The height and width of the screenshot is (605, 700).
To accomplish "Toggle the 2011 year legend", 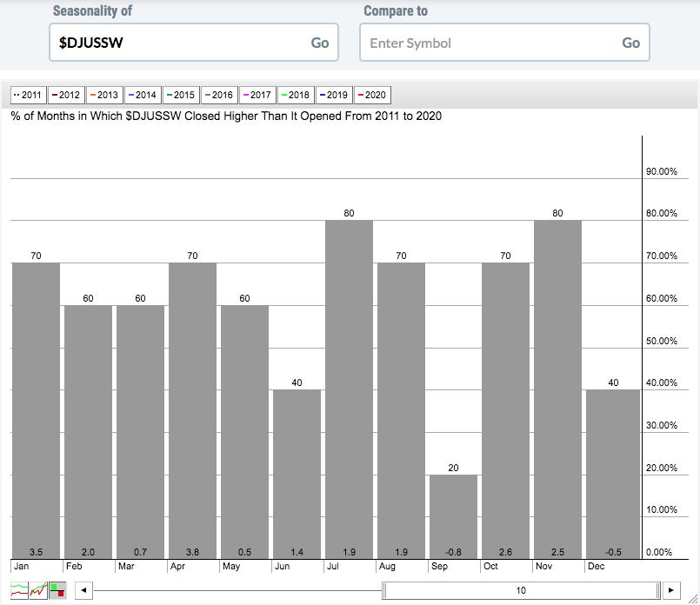I will point(27,95).
